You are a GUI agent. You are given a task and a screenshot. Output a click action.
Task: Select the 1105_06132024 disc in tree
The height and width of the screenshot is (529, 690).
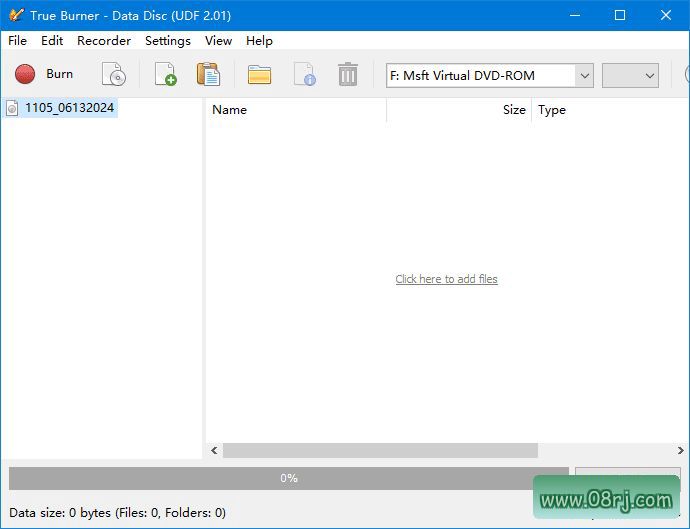69,108
